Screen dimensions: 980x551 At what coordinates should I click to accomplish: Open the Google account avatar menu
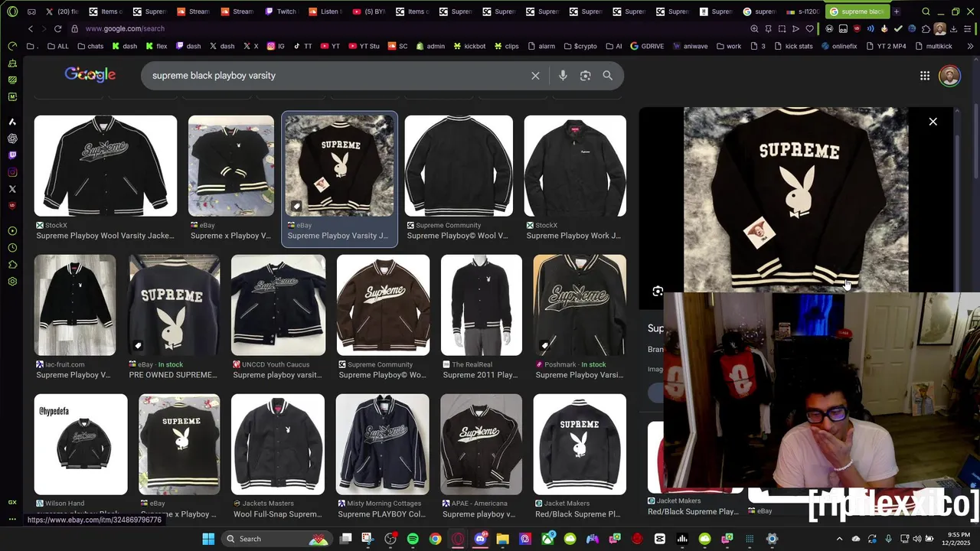(x=949, y=76)
